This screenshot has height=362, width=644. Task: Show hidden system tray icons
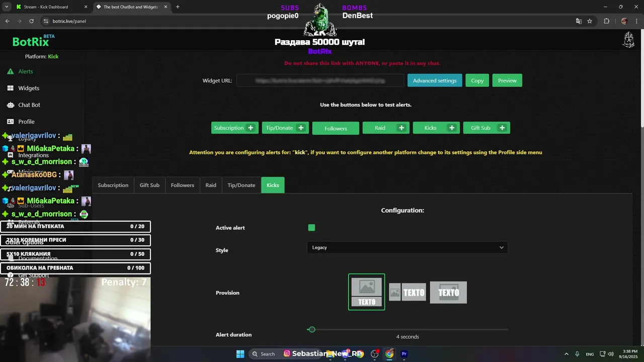click(566, 354)
